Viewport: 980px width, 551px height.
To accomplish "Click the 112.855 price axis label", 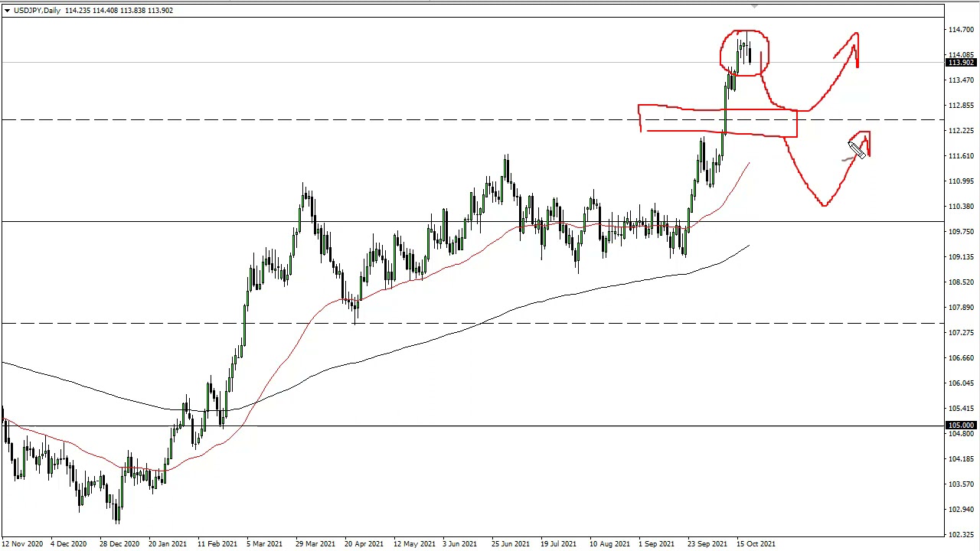I will (961, 106).
